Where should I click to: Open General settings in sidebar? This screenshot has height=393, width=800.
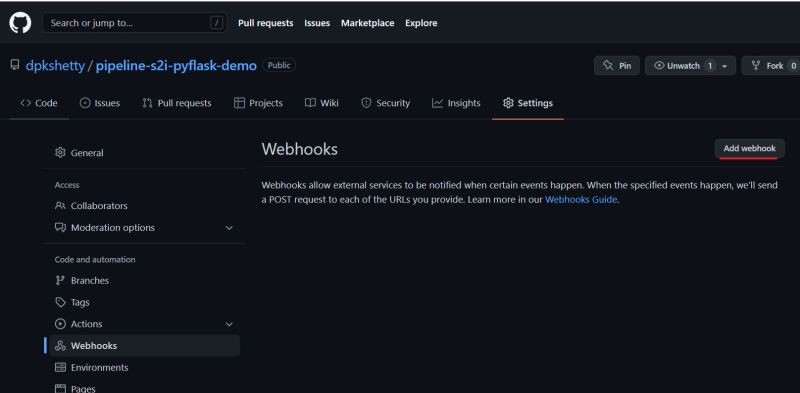(x=144, y=153)
